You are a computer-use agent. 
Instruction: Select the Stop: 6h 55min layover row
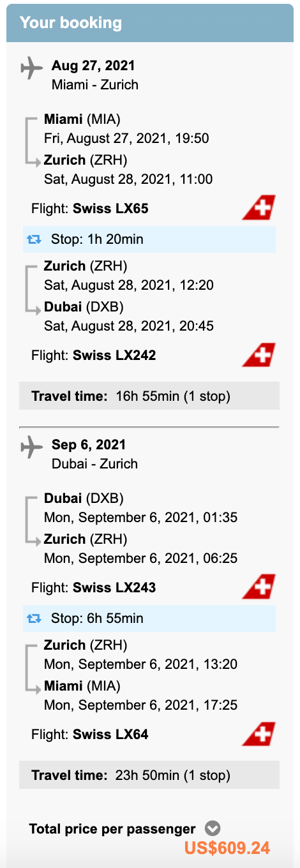pyautogui.click(x=149, y=618)
